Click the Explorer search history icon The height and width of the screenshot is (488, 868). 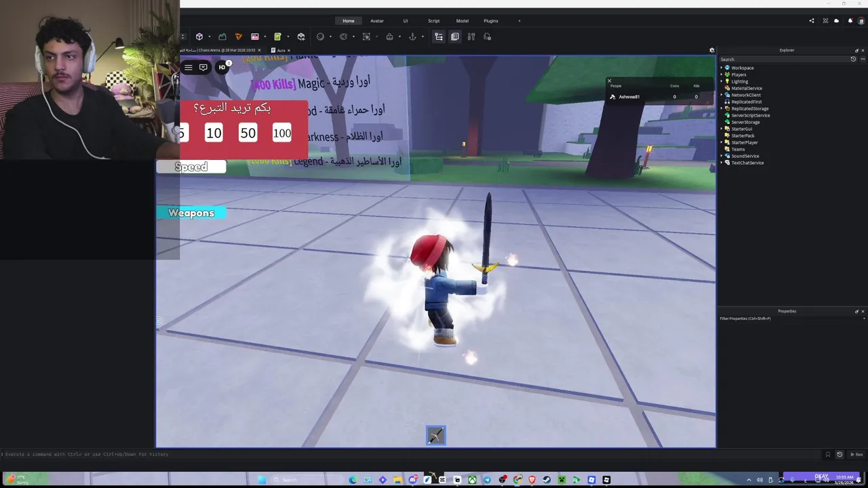[x=853, y=59]
